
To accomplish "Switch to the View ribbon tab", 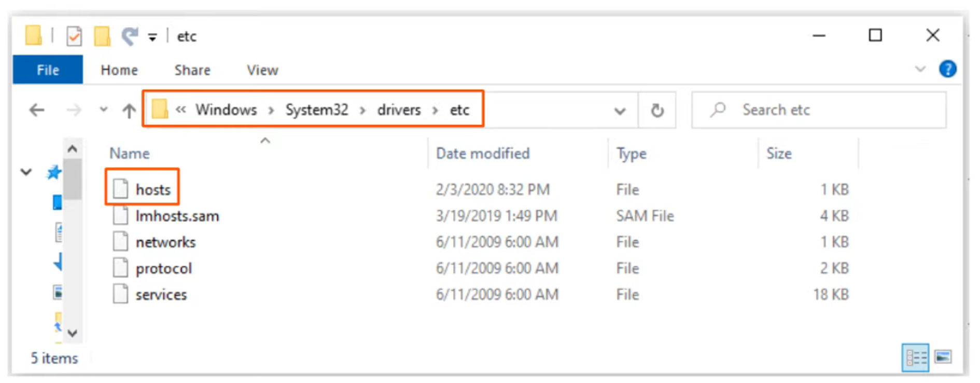I will [262, 70].
